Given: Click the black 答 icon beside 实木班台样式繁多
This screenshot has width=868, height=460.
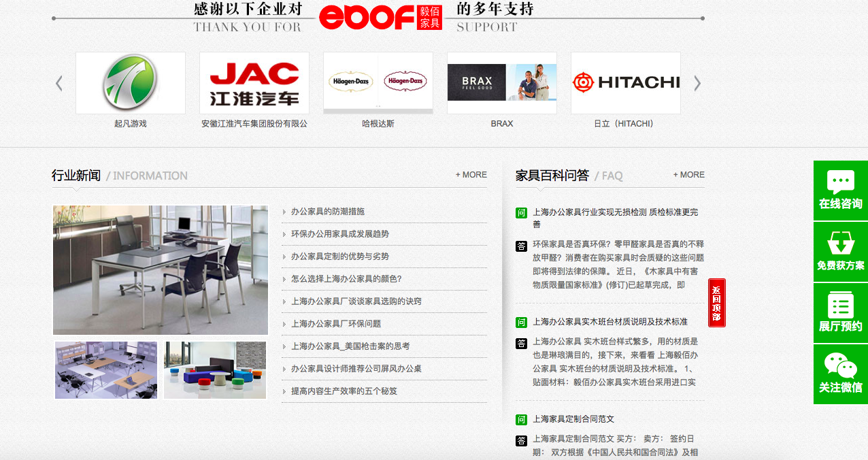Looking at the screenshot, I should [521, 343].
